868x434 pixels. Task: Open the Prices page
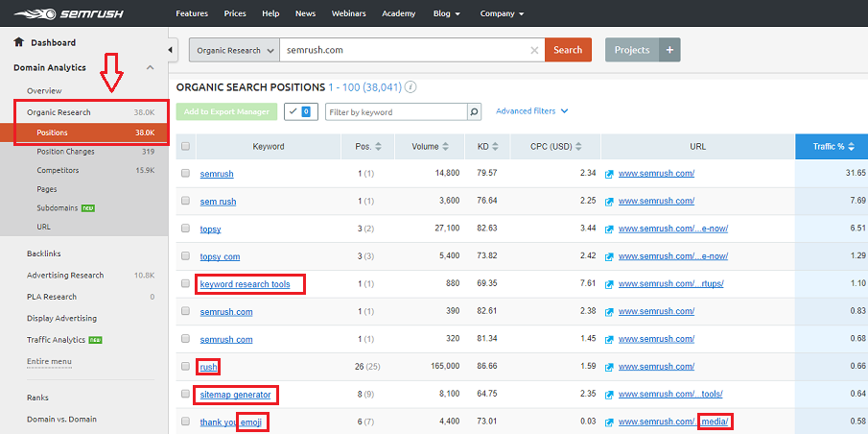pyautogui.click(x=235, y=13)
